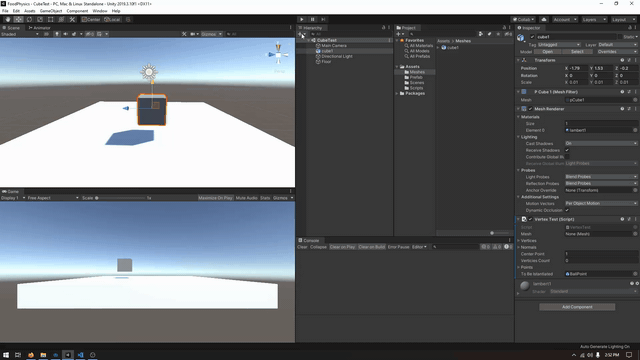Open the Cast Shadows dropdown
This screenshot has height=360, width=640.
point(601,144)
